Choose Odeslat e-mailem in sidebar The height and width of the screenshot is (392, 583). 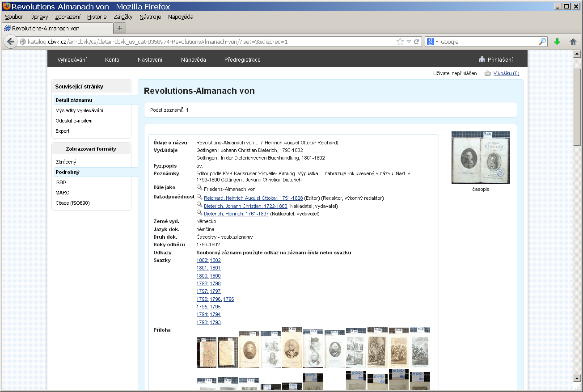[74, 121]
